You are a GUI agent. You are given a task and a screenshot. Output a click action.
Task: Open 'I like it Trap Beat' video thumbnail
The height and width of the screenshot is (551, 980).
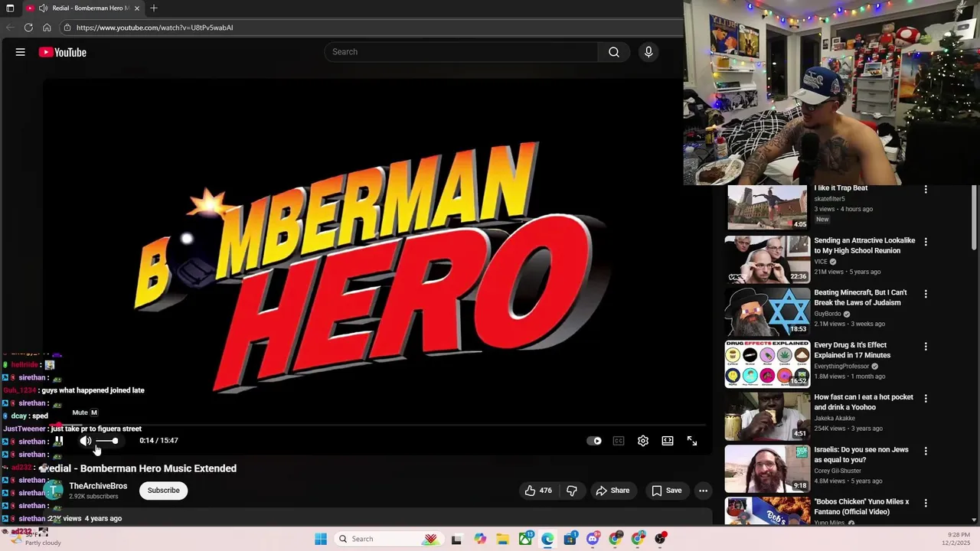point(767,207)
